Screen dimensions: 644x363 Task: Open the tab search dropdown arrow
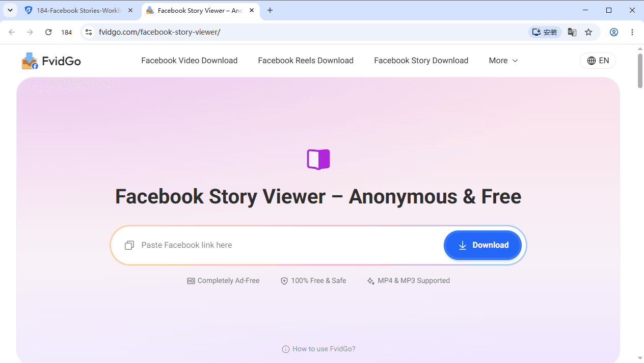(10, 10)
